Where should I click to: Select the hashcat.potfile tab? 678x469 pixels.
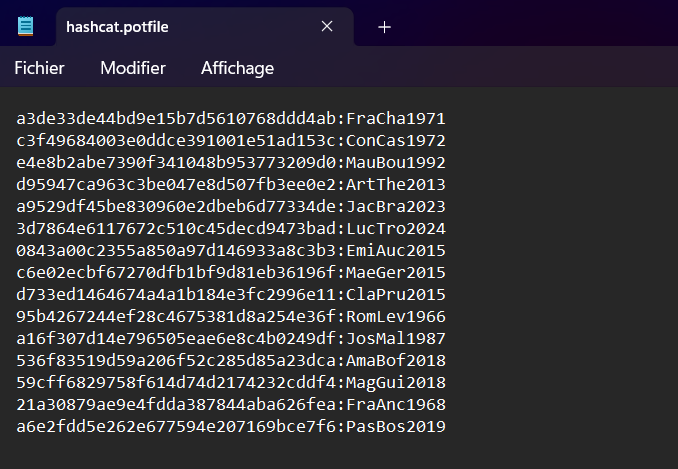point(205,27)
